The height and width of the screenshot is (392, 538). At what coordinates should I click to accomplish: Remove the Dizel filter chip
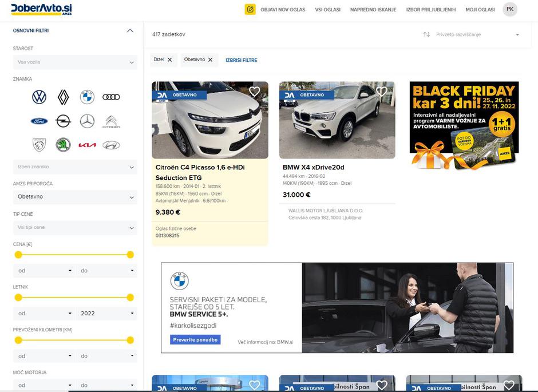pyautogui.click(x=169, y=60)
